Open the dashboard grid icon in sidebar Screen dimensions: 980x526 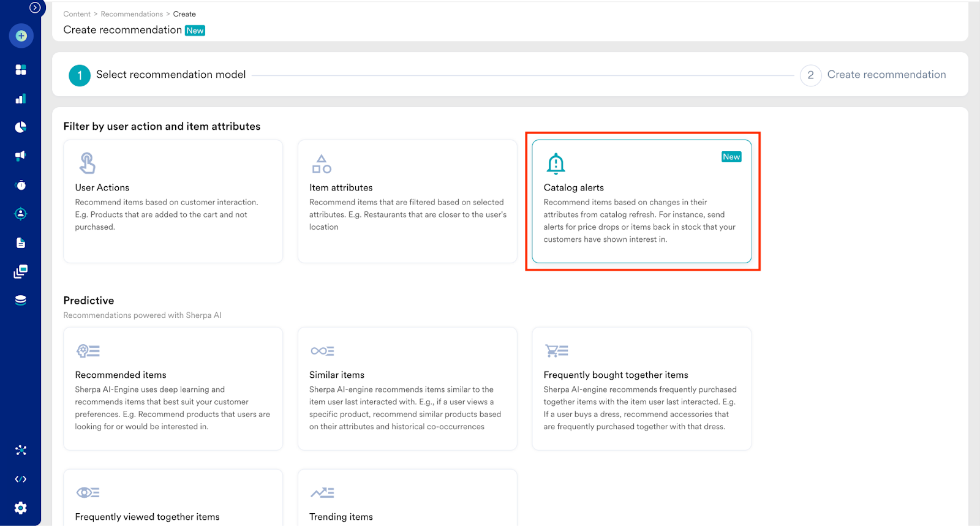click(21, 70)
